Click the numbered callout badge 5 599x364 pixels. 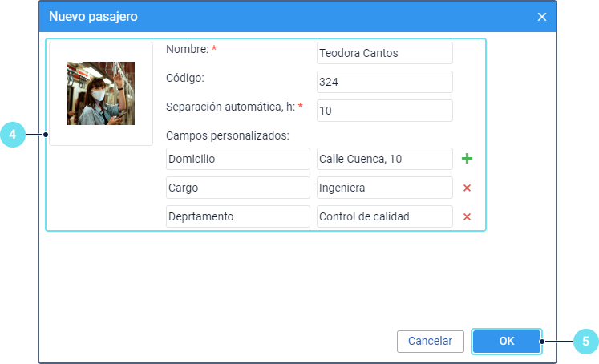click(x=585, y=341)
